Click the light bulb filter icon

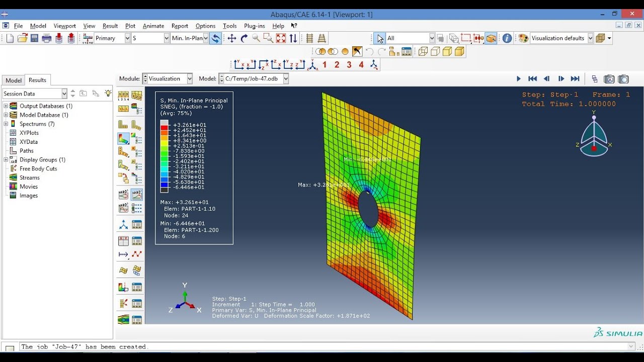click(108, 94)
